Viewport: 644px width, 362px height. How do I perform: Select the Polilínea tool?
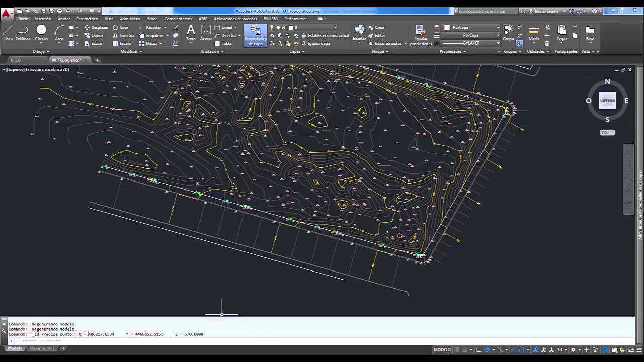coord(23,33)
